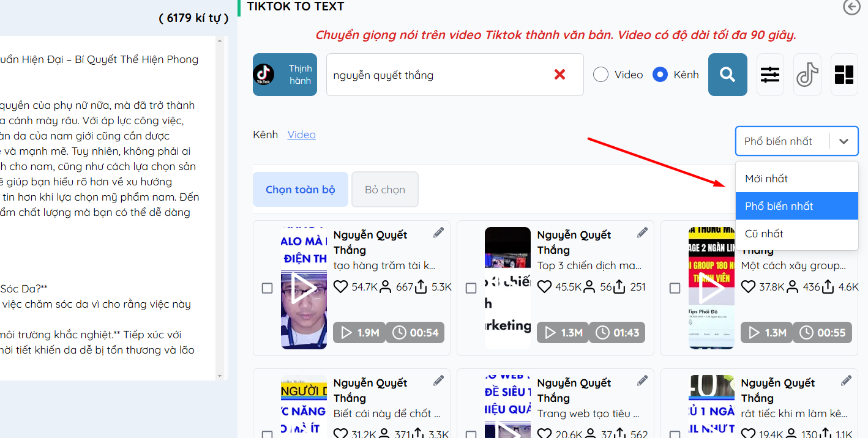Click the share icon next to 251

(x=619, y=286)
